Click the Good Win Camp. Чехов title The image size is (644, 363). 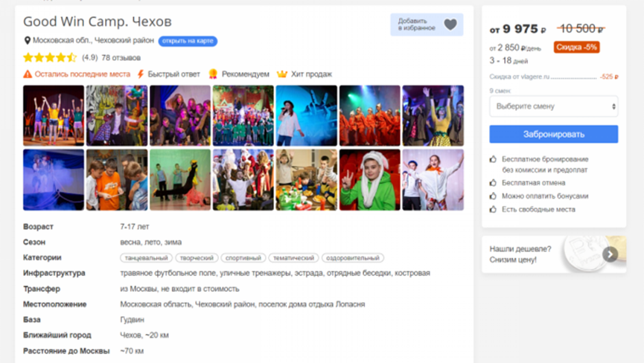pyautogui.click(x=98, y=22)
